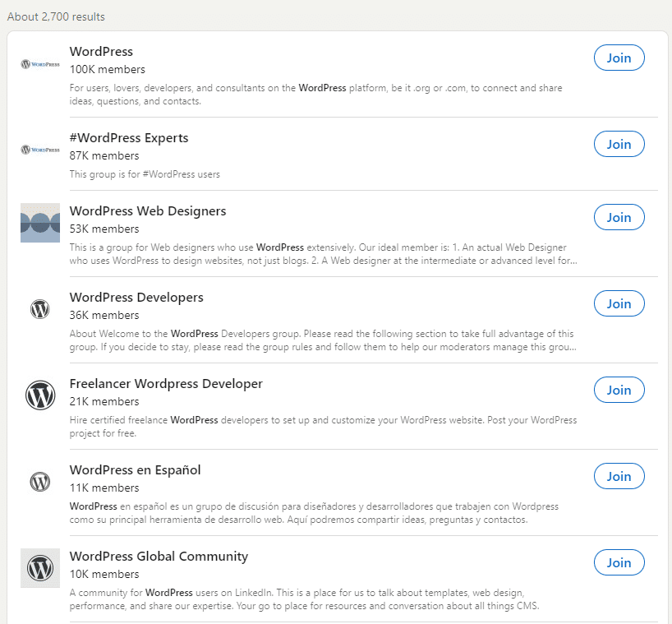
Task: Open the WordPress Web Designers group thumbnail
Action: click(40, 223)
